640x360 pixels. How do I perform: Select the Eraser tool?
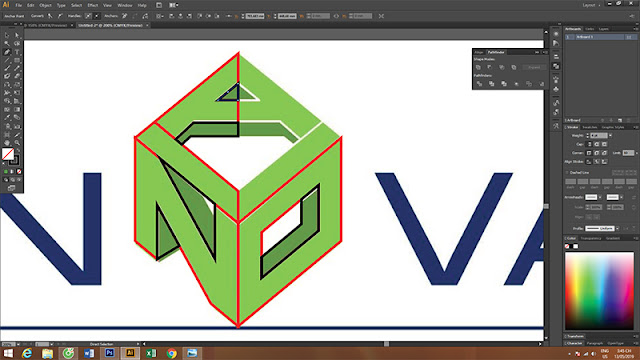point(17,76)
